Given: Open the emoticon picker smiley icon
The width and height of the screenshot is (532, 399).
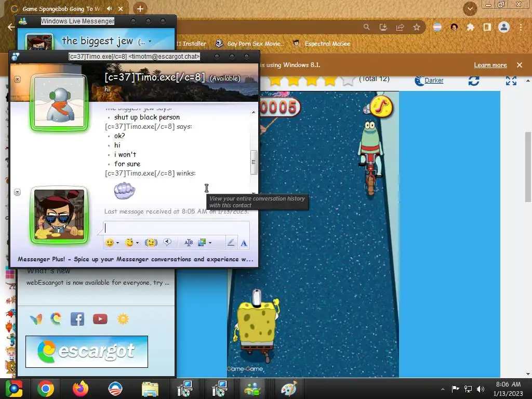Looking at the screenshot, I should tap(110, 243).
